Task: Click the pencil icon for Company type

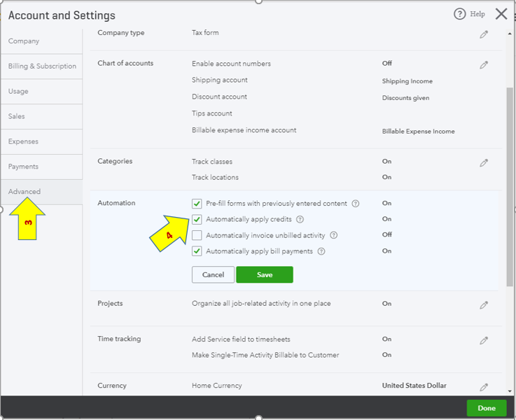Action: 484,34
